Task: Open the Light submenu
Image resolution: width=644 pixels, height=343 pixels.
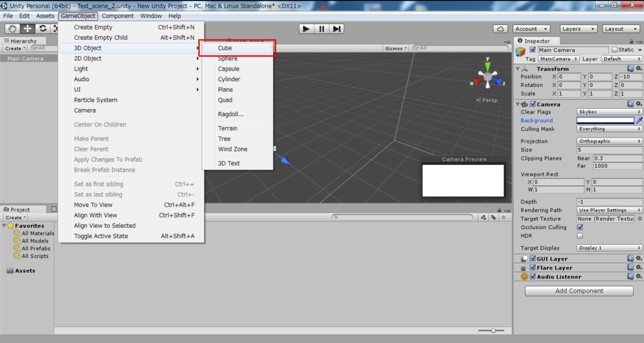Action: [x=131, y=69]
